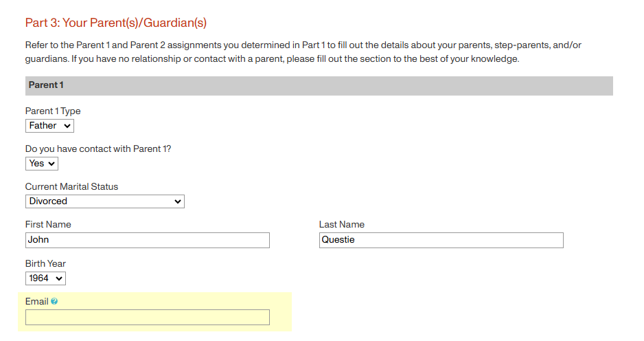Click the "Current Marital Status" label
This screenshot has height=341, width=644.
pos(71,186)
